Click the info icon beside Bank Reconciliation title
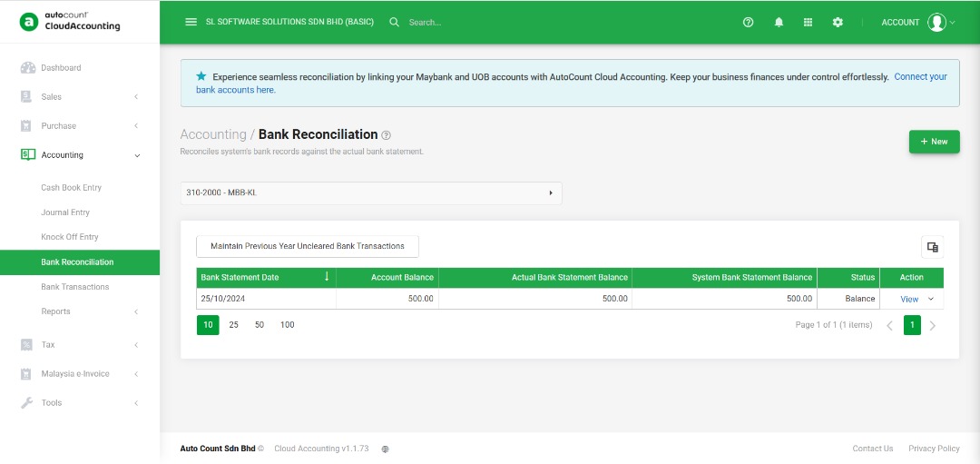Screen dimensions: 980x464 pos(387,135)
